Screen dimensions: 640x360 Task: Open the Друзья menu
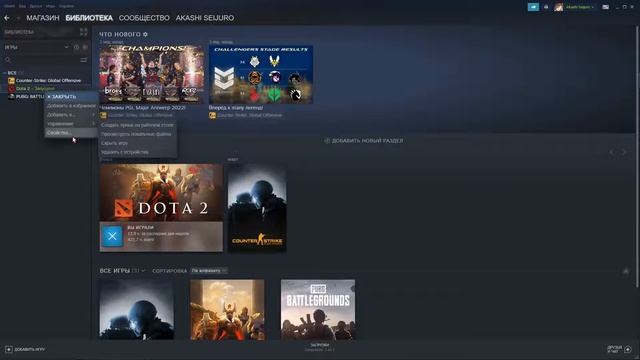[x=36, y=6]
